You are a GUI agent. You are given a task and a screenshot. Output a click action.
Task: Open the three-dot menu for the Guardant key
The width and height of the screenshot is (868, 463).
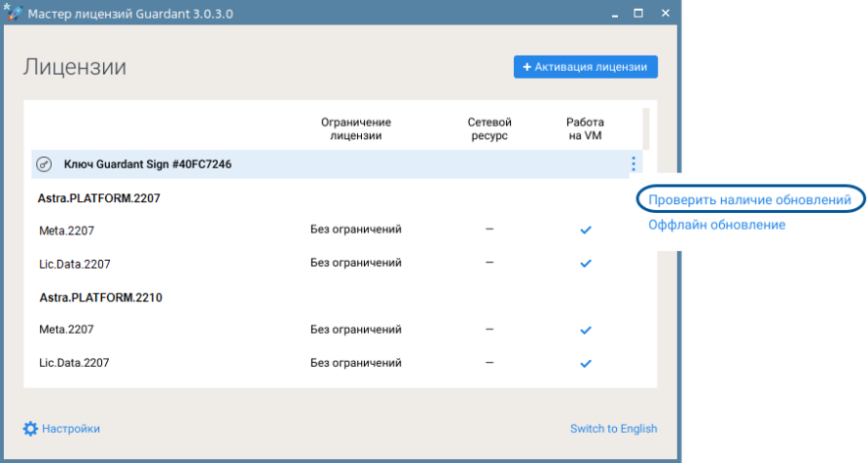[x=633, y=164]
